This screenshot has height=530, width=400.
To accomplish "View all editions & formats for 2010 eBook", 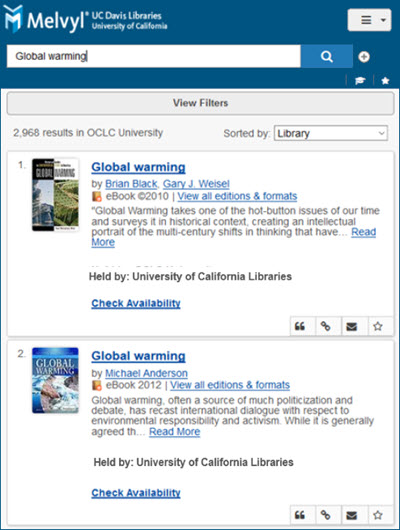I will pyautogui.click(x=237, y=196).
